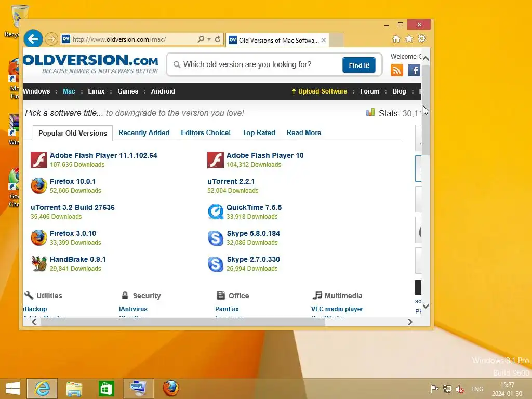532x399 pixels.
Task: Click the OldVersion.com logo
Action: tap(90, 64)
